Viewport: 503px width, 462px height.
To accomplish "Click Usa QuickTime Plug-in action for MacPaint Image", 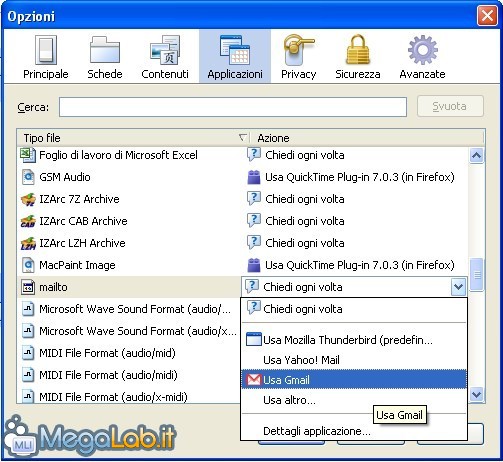I will (360, 265).
